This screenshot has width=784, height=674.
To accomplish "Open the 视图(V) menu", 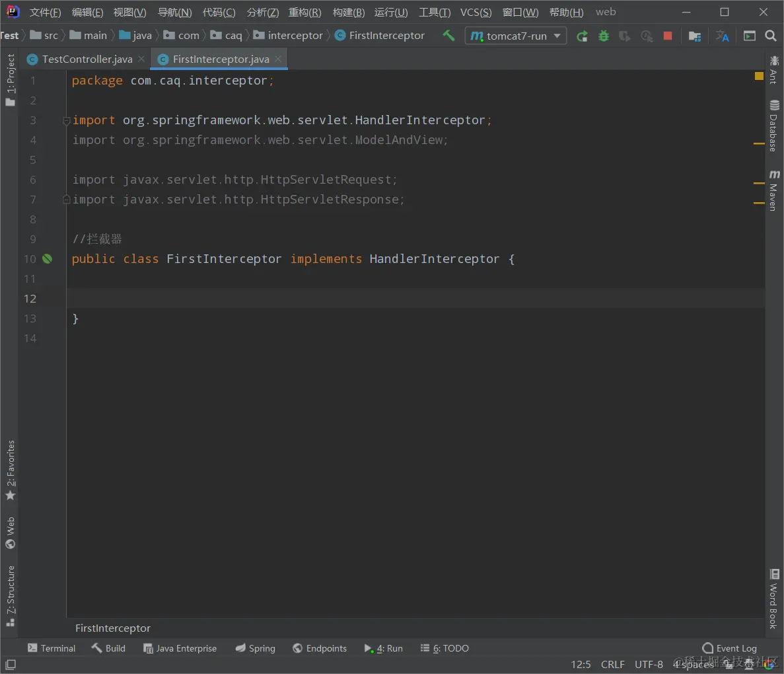I will pos(130,12).
